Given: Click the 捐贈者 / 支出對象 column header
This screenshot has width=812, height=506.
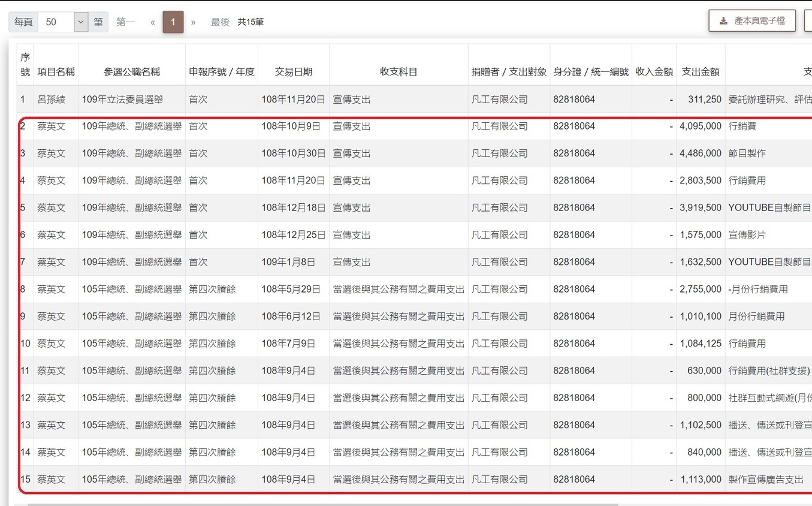Looking at the screenshot, I should click(509, 72).
